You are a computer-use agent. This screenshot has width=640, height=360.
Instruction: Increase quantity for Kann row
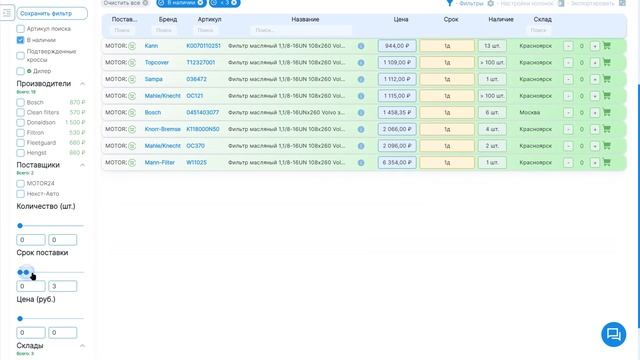(595, 46)
